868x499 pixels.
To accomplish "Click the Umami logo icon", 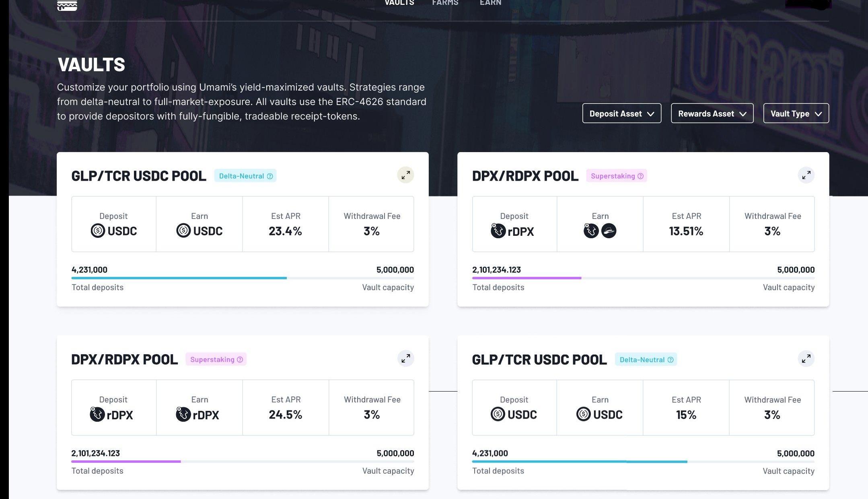I will [67, 5].
